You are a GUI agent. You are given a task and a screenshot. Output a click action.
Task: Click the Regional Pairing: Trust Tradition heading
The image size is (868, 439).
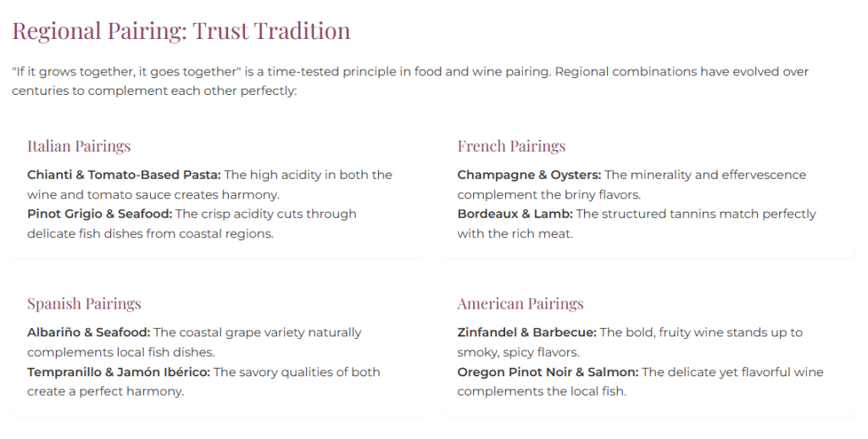pyautogui.click(x=181, y=31)
